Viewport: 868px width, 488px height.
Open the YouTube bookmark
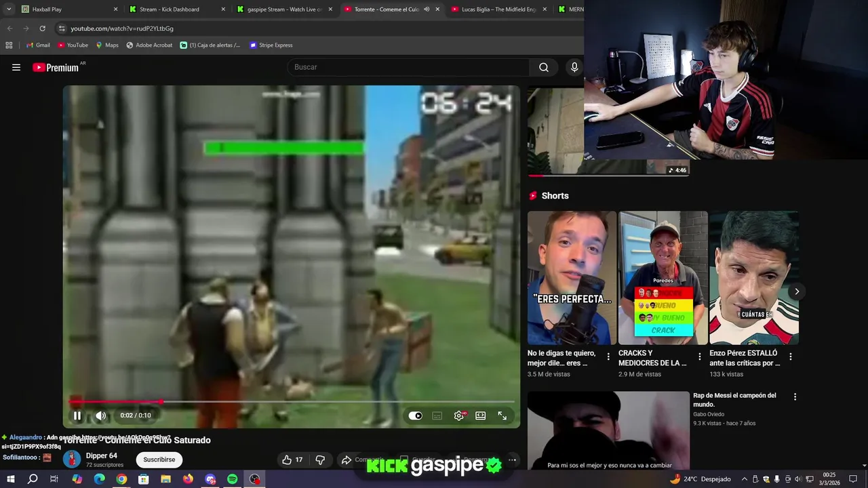73,45
